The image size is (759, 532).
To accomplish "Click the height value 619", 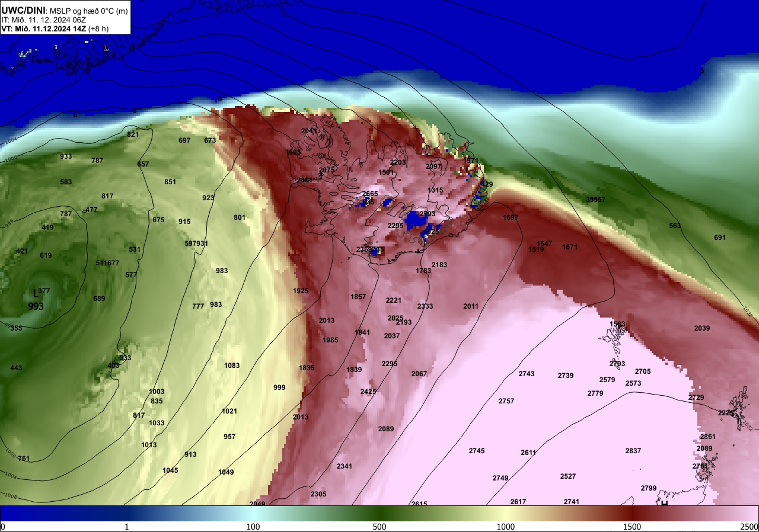I will pyautogui.click(x=46, y=255).
